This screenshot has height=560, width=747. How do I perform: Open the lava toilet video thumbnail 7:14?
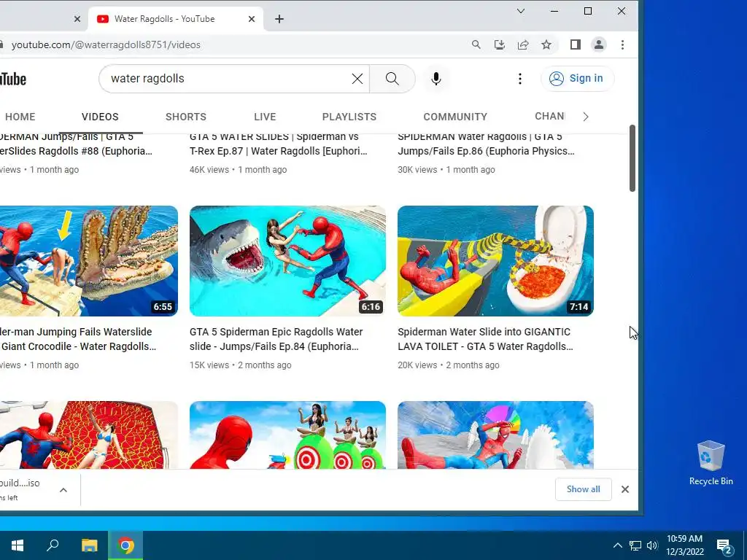coord(495,261)
